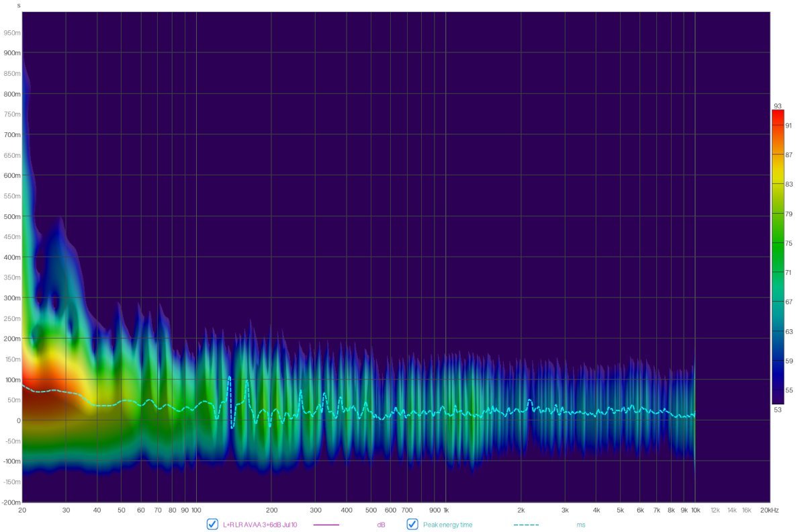Toggle the Peak energy time checkbox
This screenshot has width=806, height=532.
pos(412,525)
